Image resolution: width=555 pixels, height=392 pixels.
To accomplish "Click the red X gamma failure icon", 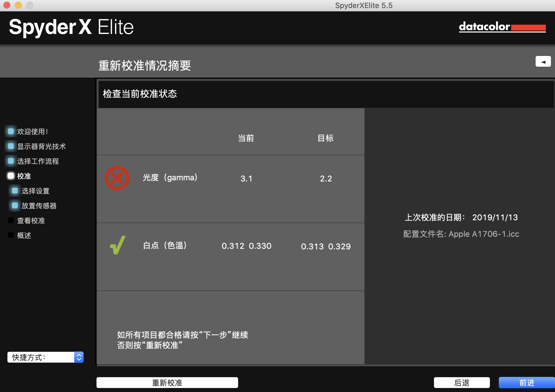I will point(117,178).
